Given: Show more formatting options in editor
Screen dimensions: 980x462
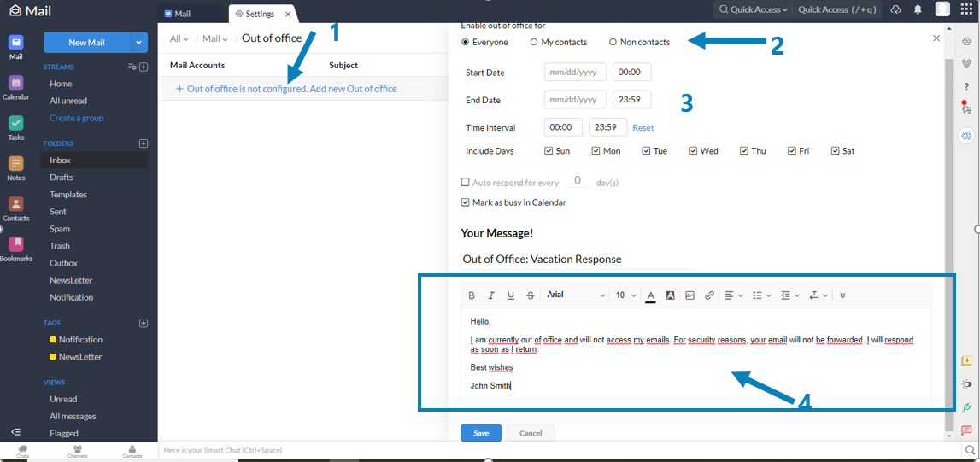Looking at the screenshot, I should point(842,295).
